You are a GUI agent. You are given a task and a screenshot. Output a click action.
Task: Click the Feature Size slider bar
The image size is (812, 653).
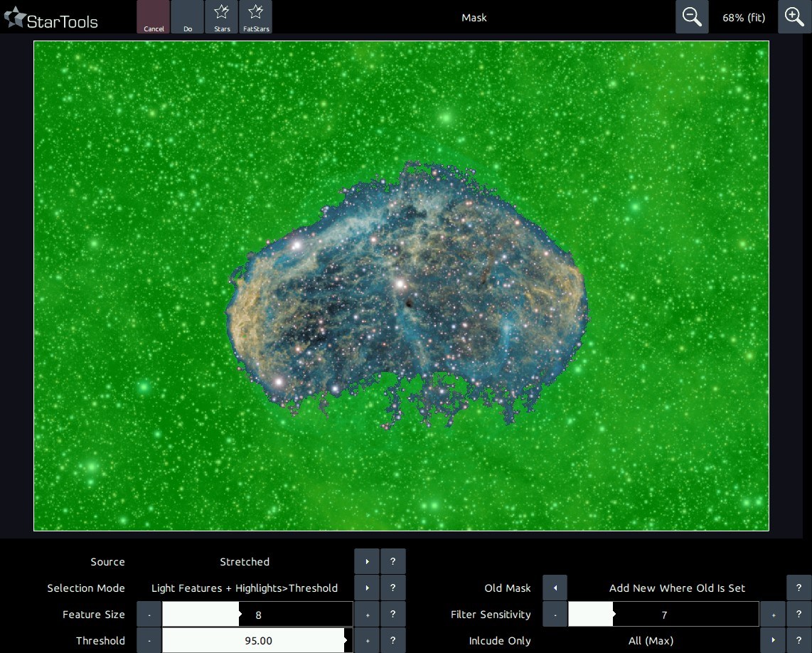257,614
